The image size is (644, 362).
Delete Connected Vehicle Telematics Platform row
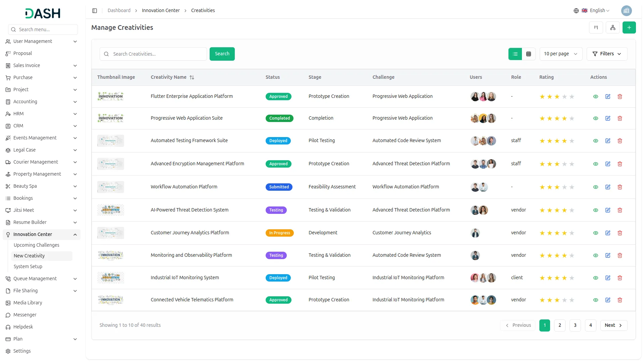point(620,300)
